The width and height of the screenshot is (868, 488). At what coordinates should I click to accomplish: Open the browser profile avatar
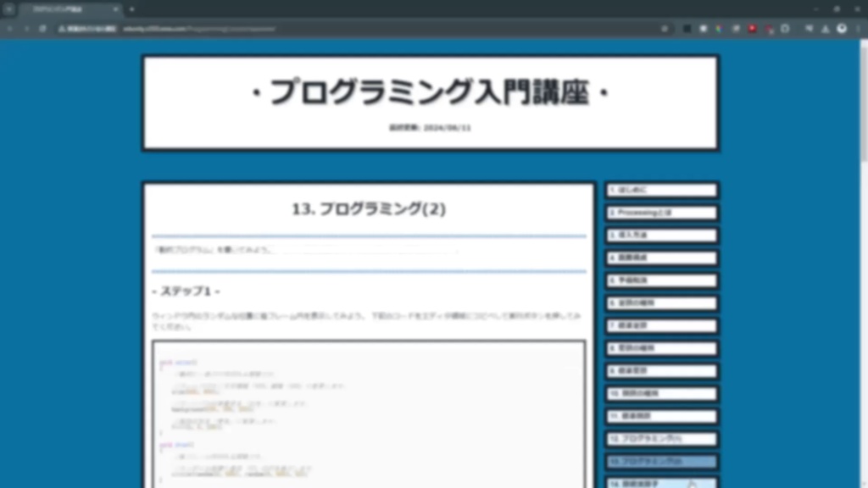coord(841,28)
